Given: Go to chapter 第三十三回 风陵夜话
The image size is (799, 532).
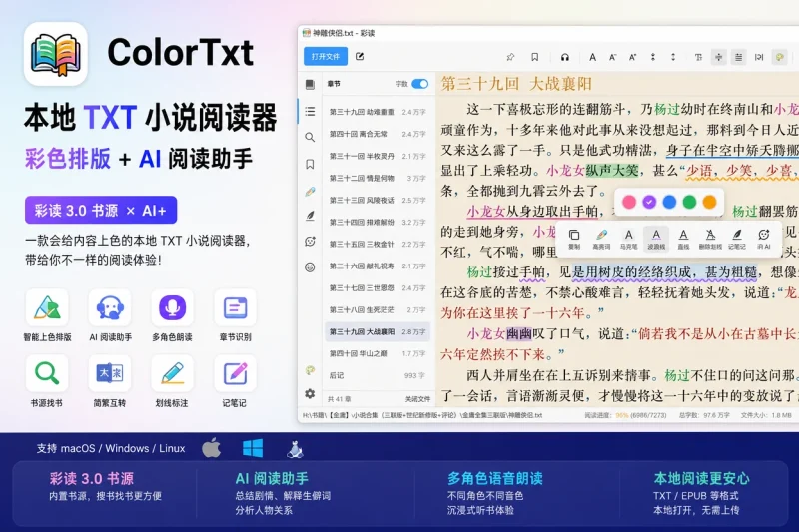Looking at the screenshot, I should 378,200.
